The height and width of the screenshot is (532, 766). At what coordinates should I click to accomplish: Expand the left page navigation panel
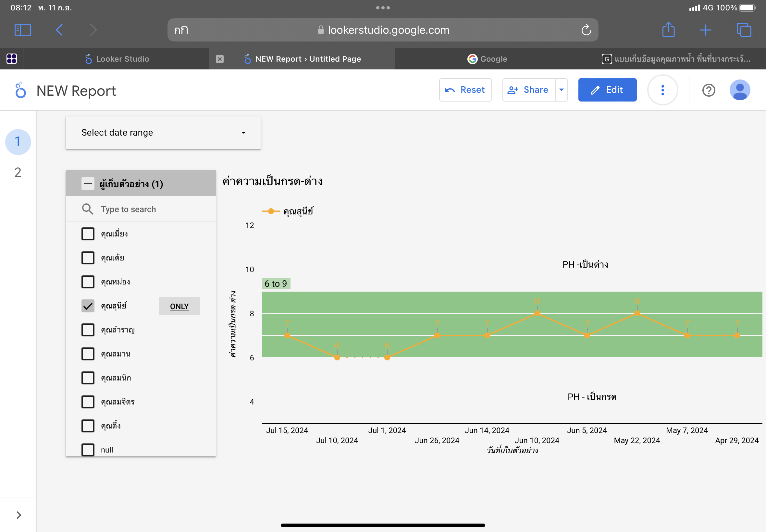tap(19, 515)
